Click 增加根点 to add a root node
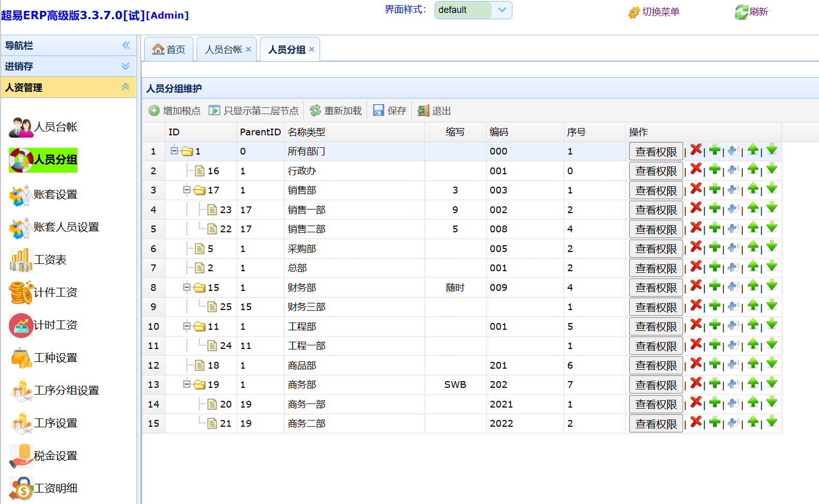This screenshot has width=819, height=504. (175, 110)
